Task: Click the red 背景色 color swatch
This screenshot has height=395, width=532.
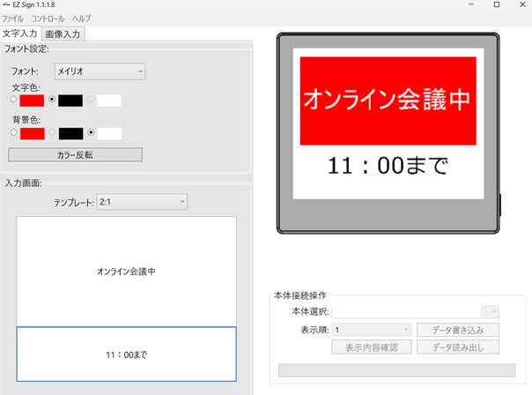Action: [33, 134]
